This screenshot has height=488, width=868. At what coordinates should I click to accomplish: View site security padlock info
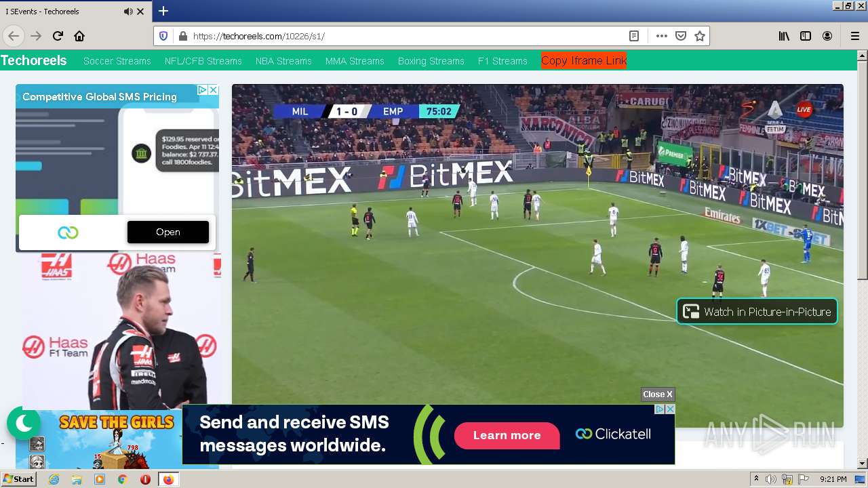click(182, 36)
